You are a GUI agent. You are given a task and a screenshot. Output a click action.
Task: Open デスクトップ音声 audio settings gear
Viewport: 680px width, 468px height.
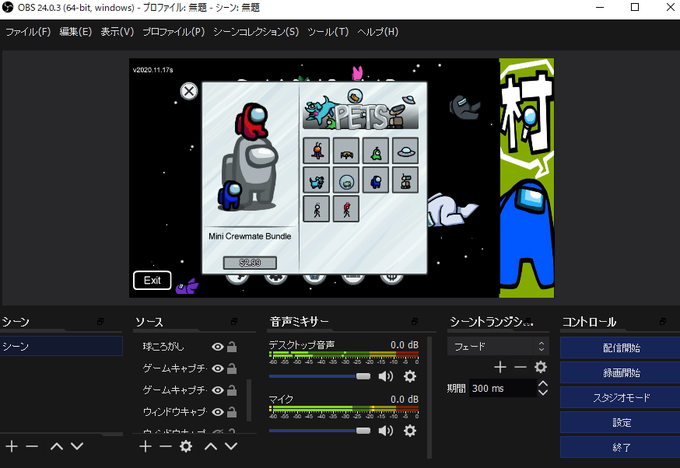(x=410, y=376)
